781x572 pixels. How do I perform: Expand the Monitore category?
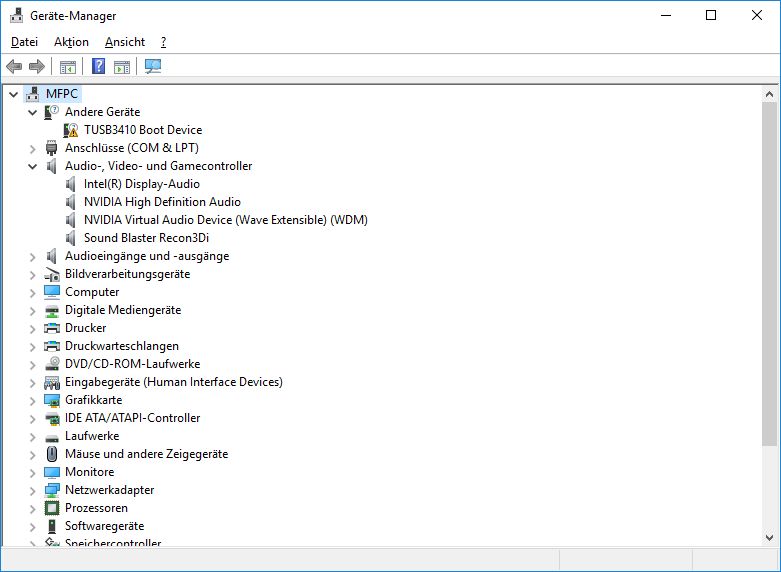32,472
